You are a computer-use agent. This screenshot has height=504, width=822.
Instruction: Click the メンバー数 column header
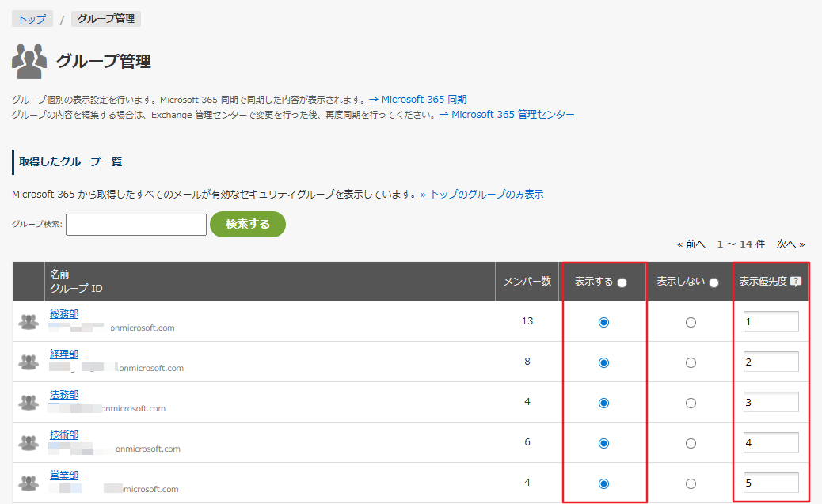(527, 282)
